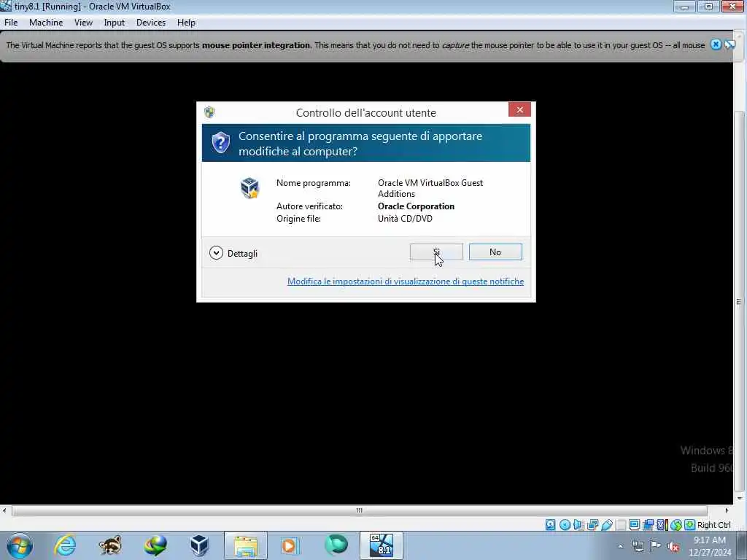Click the Sì button in the UAC dialog
The image size is (747, 560).
point(436,252)
